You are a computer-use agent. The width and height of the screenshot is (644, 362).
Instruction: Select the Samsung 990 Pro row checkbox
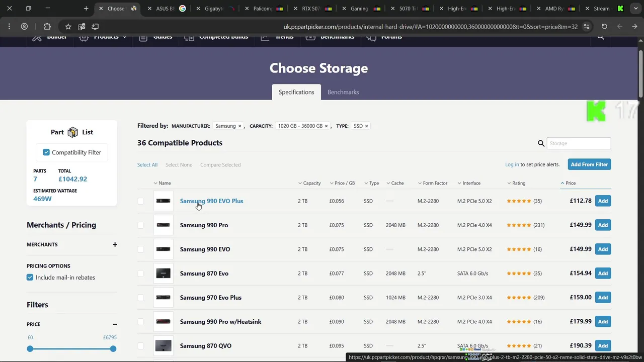(x=140, y=225)
